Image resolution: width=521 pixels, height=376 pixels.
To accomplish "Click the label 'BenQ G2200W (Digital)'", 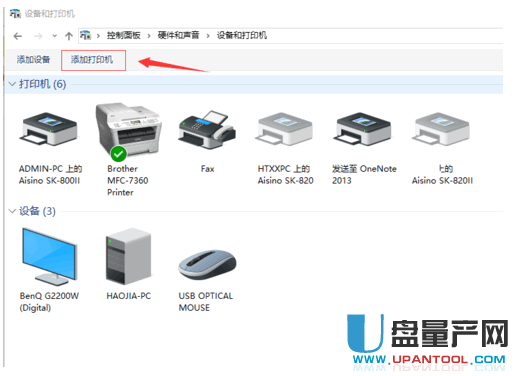I will point(49,302).
